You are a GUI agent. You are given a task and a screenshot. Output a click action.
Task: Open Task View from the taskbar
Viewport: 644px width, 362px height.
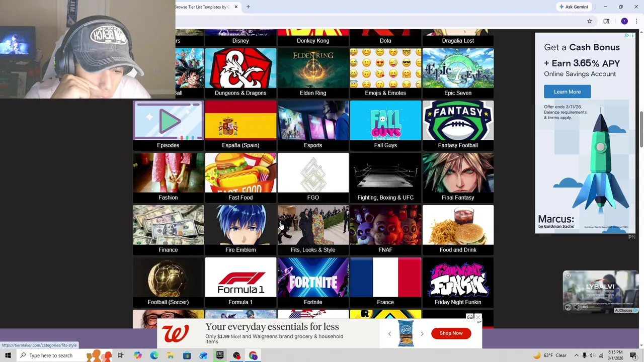coord(121,355)
